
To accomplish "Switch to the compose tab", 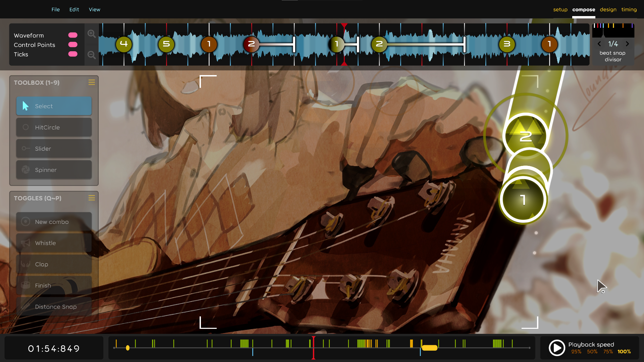I will [584, 9].
